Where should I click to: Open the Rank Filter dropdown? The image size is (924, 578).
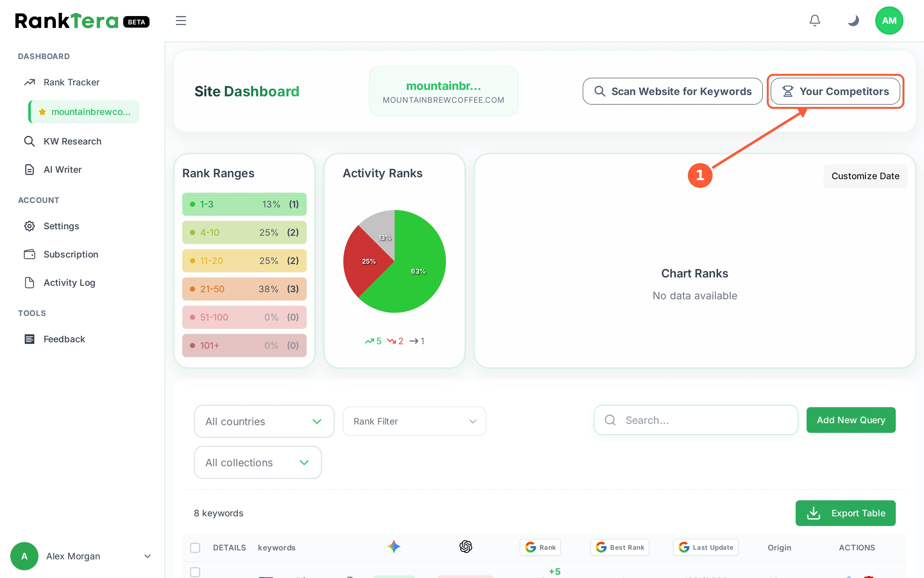tap(414, 421)
